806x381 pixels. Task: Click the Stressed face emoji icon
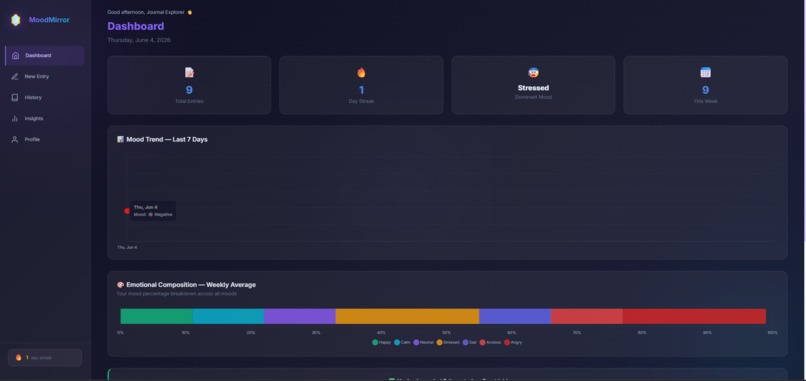click(534, 72)
